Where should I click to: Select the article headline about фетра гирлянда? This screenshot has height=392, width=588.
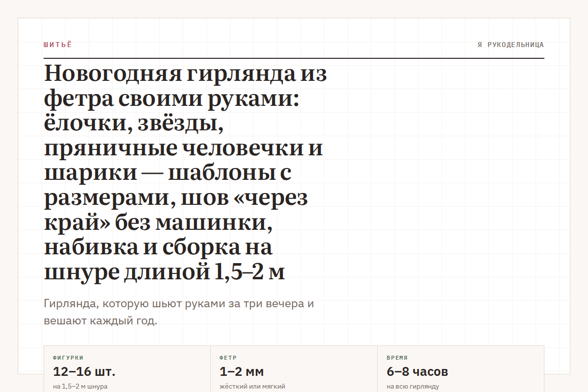coord(186,173)
